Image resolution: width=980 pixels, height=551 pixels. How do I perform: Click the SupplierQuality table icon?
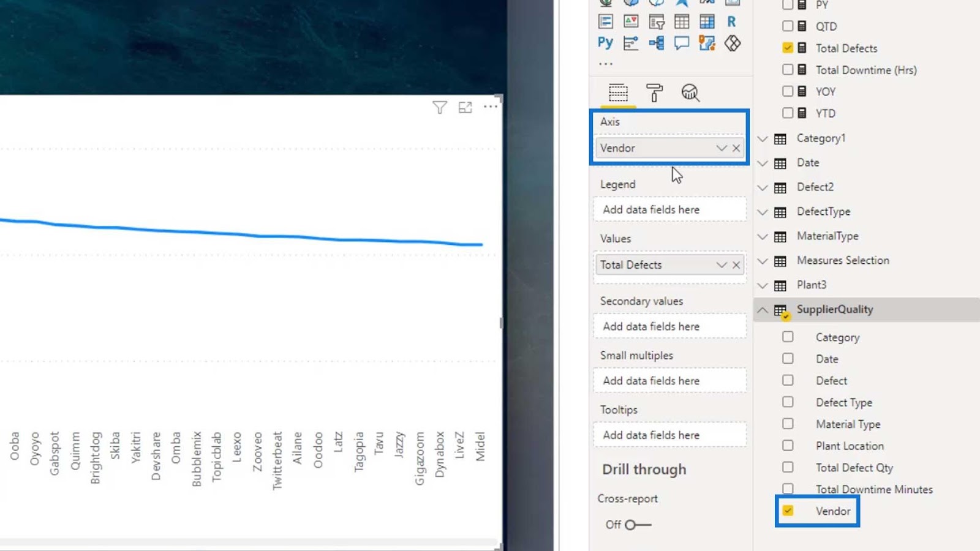pos(781,311)
